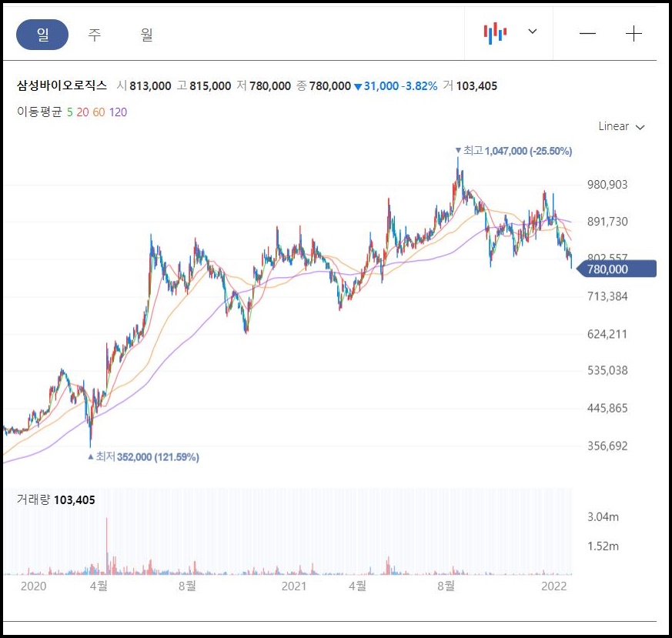Image resolution: width=672 pixels, height=638 pixels.
Task: Click the 3.04m volume axis label
Action: (603, 516)
